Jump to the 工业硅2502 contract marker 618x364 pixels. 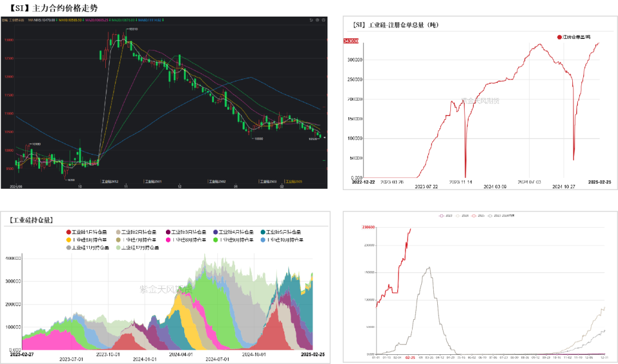[216, 181]
